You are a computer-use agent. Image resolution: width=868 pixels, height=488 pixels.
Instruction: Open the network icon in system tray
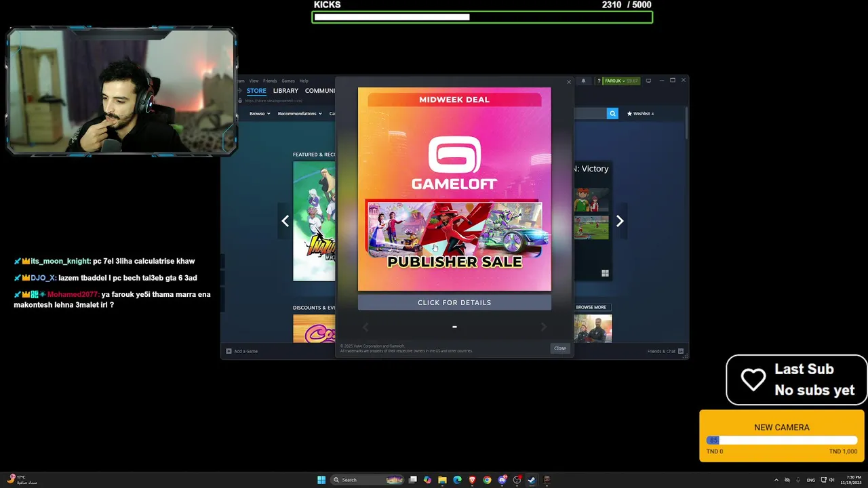click(824, 480)
